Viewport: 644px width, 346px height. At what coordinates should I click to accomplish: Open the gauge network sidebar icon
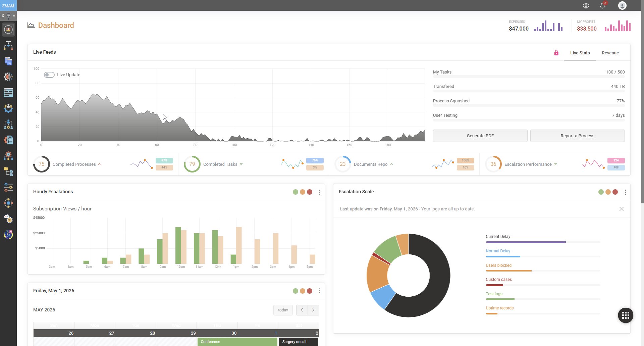pos(8,156)
